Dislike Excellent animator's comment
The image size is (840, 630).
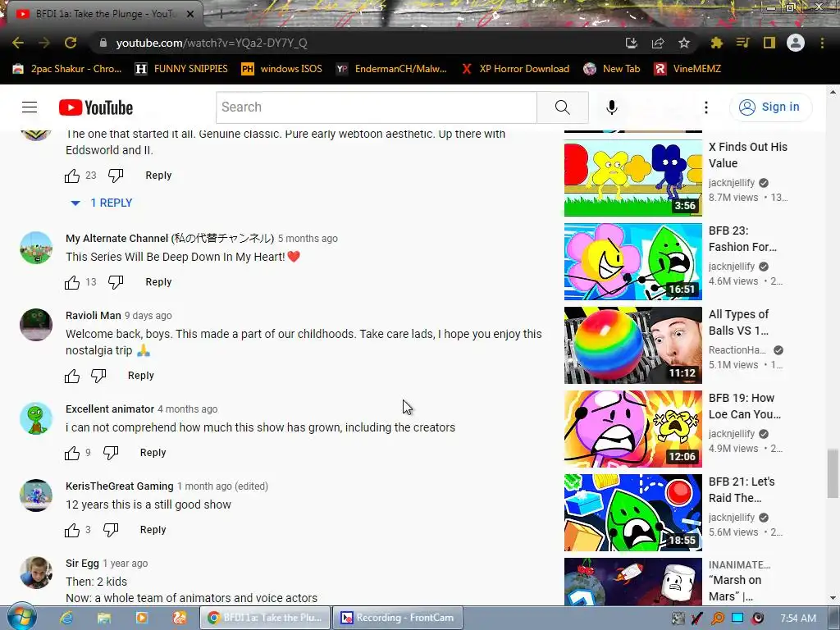click(x=111, y=453)
